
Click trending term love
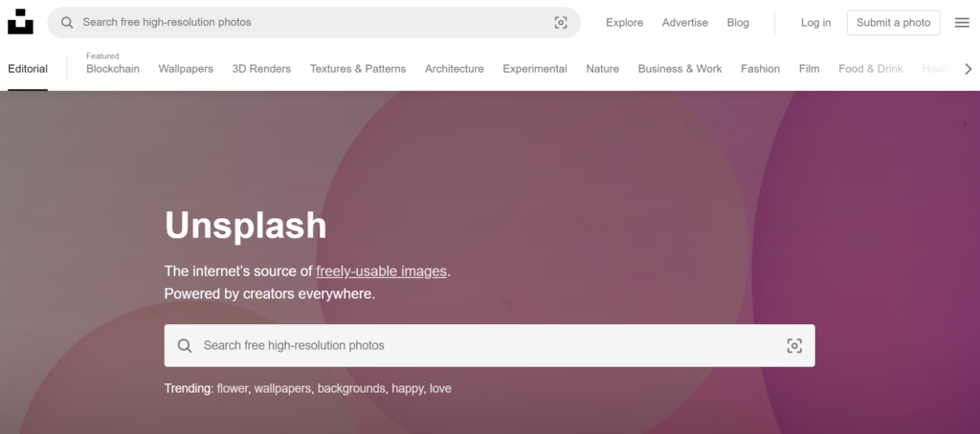(x=440, y=388)
